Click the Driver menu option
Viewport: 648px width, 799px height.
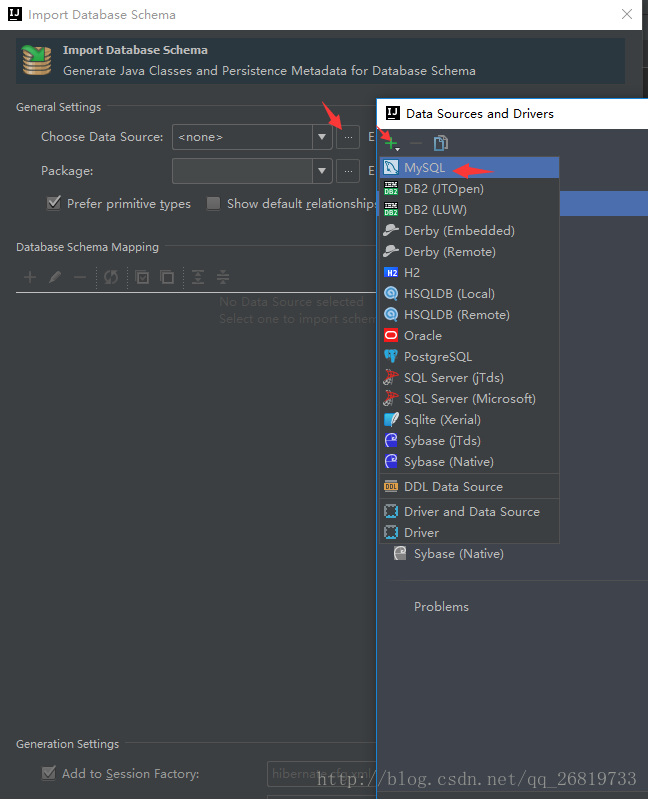(469, 532)
